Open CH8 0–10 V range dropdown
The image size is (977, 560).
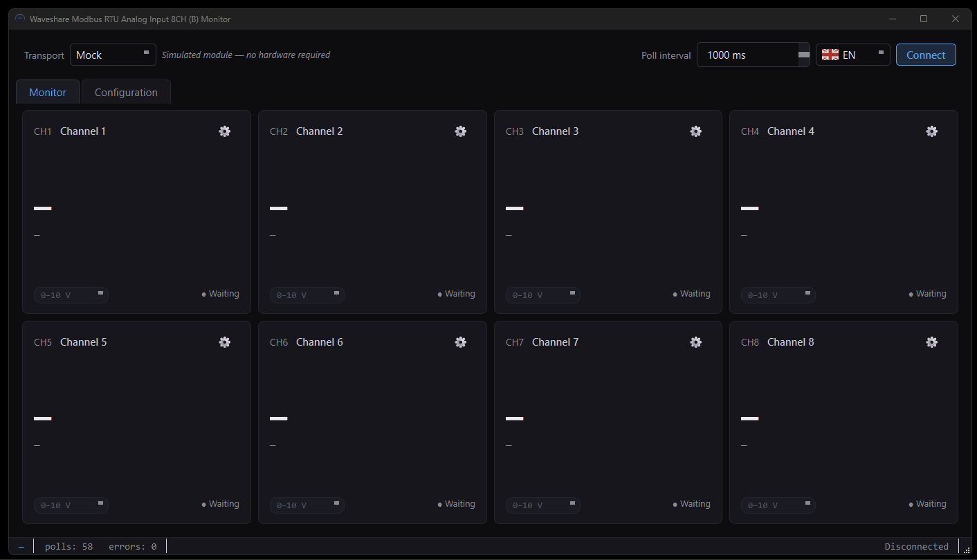coord(778,505)
